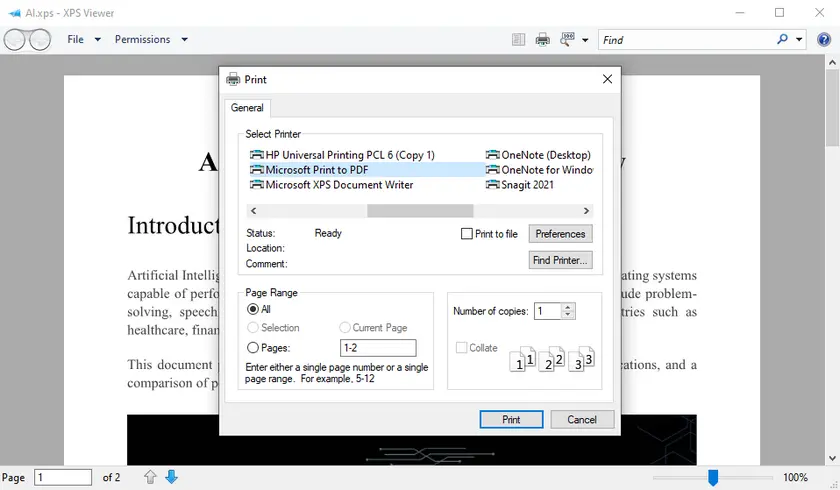Decrease number of copies with down spinner

pos(568,315)
